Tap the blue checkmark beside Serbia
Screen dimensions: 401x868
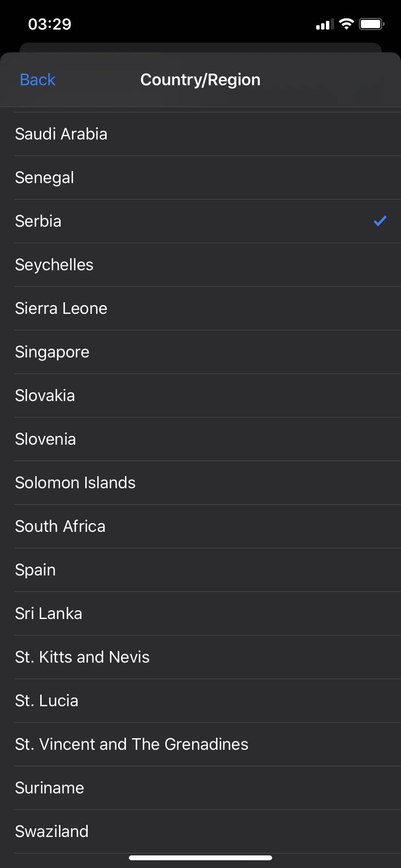click(x=380, y=221)
